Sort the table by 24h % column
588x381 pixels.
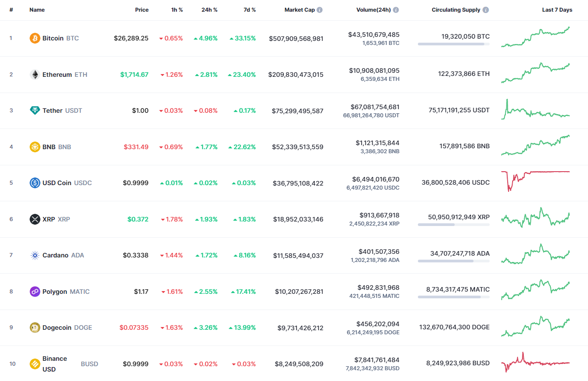coord(209,9)
